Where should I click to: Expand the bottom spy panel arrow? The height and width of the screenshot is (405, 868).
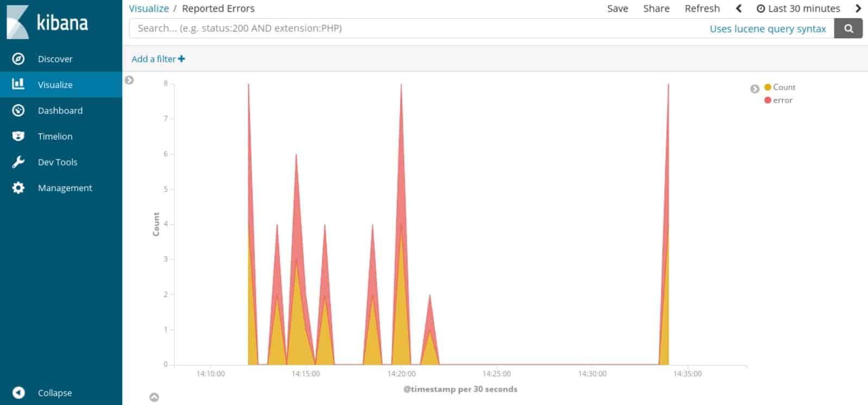point(154,397)
